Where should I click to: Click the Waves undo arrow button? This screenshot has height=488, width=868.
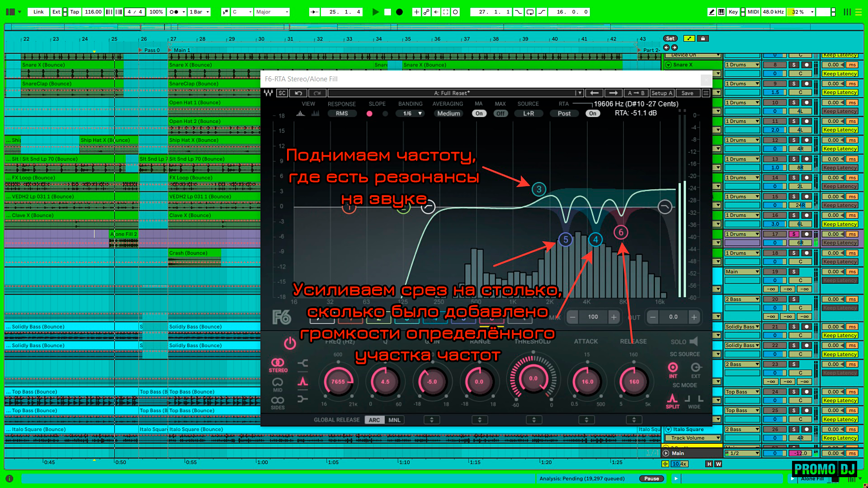point(298,93)
